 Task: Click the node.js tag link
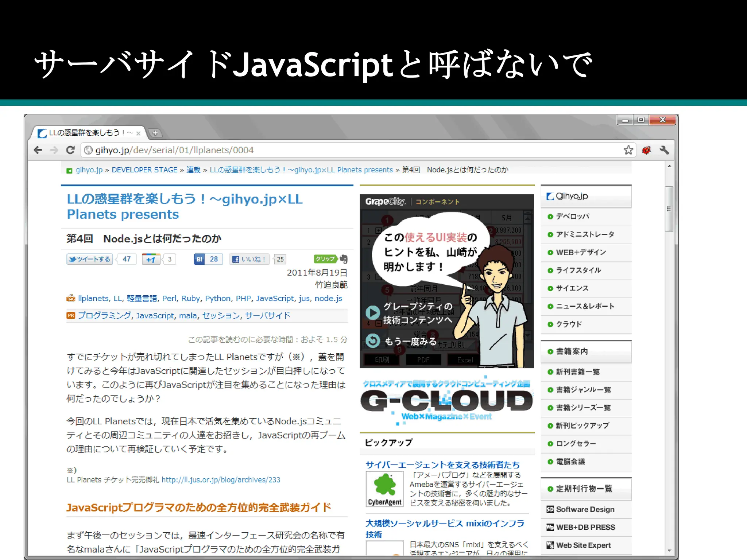coord(328,298)
